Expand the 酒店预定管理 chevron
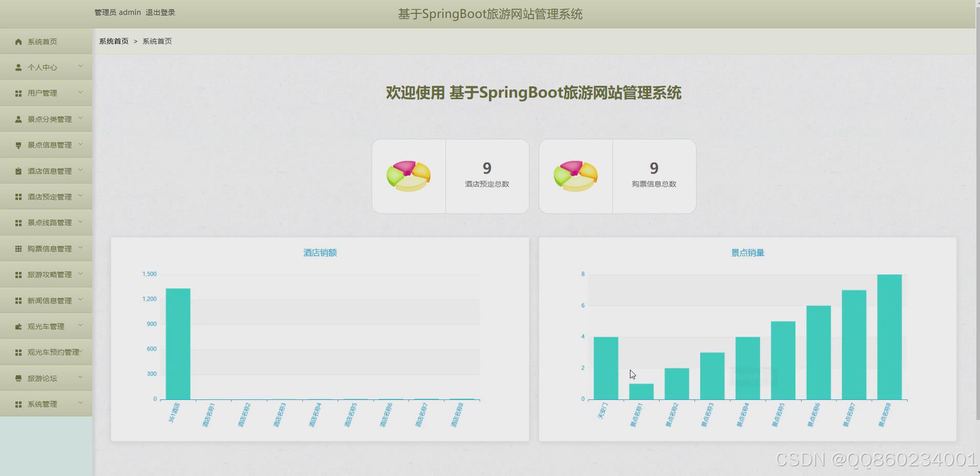Viewport: 980px width, 476px height. [80, 196]
